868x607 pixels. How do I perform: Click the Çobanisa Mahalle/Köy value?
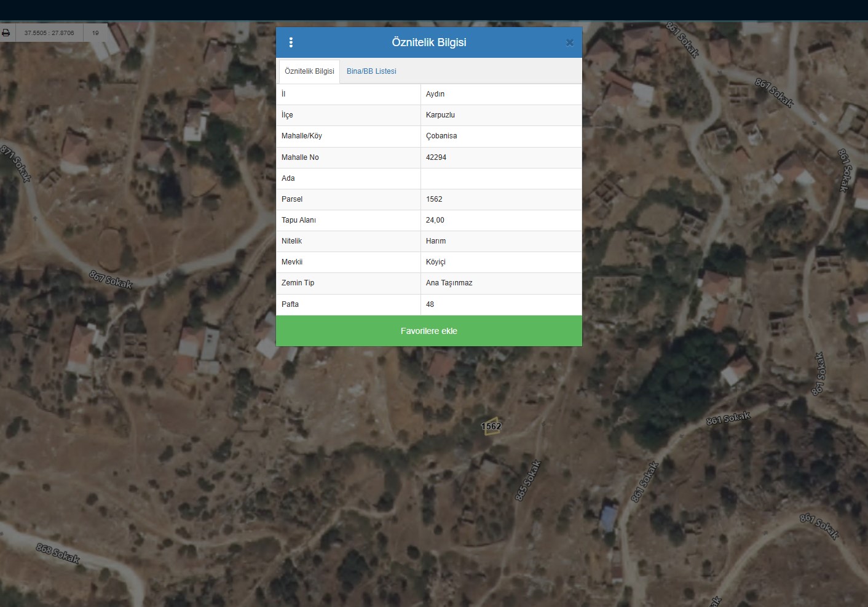pos(441,136)
